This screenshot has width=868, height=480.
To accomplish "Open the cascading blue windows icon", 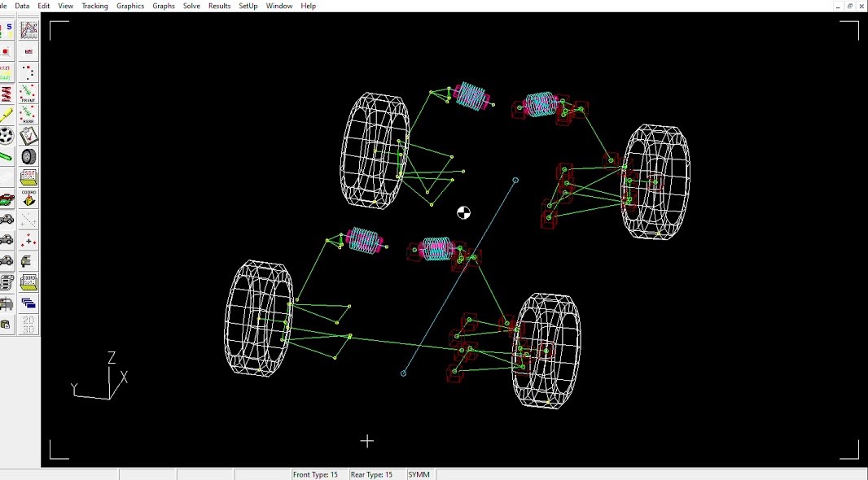I will pos(28,303).
